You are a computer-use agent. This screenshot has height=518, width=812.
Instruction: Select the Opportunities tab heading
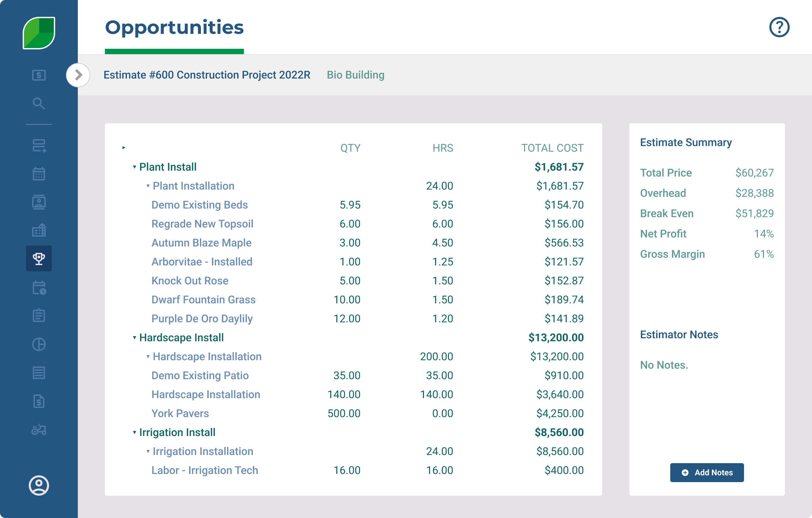coord(174,27)
